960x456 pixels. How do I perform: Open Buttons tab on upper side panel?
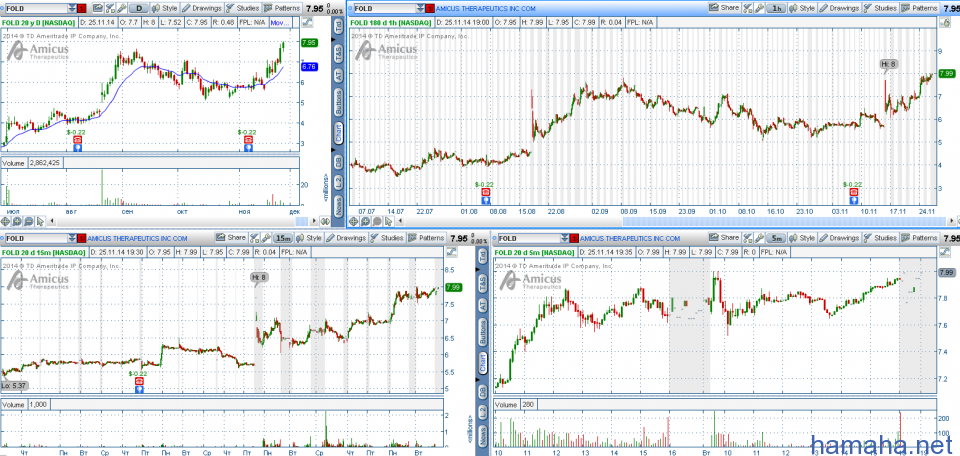[x=338, y=103]
